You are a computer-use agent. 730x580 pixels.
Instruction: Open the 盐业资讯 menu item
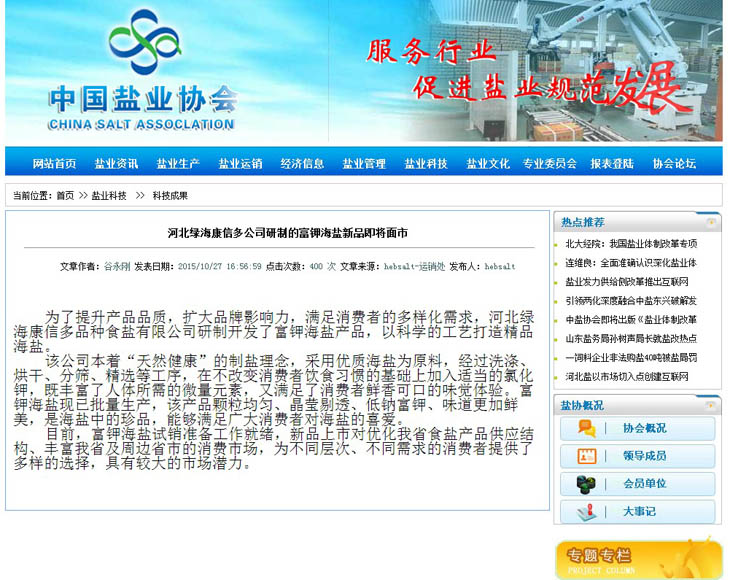[x=116, y=163]
